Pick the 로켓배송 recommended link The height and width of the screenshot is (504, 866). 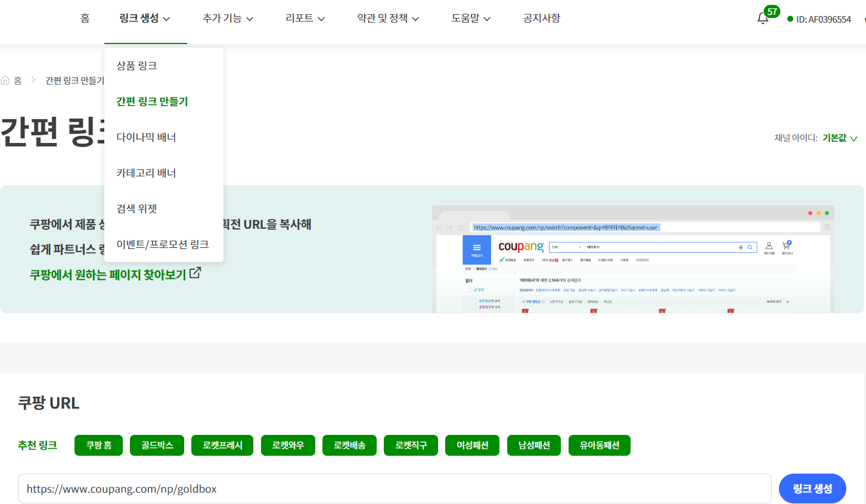pos(349,445)
